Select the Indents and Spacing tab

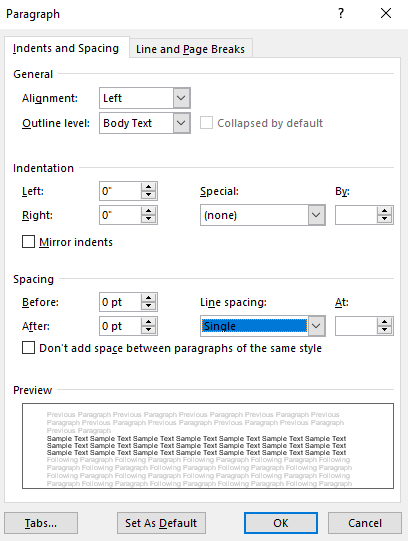point(66,48)
